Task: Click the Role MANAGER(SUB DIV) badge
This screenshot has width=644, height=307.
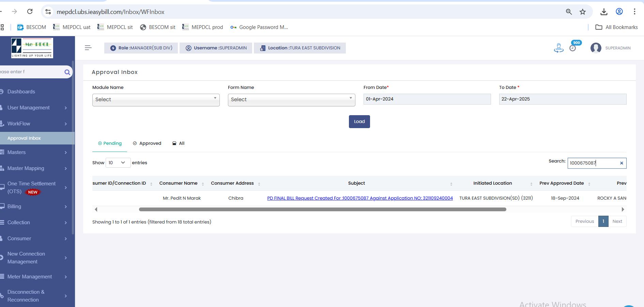Action: point(141,48)
